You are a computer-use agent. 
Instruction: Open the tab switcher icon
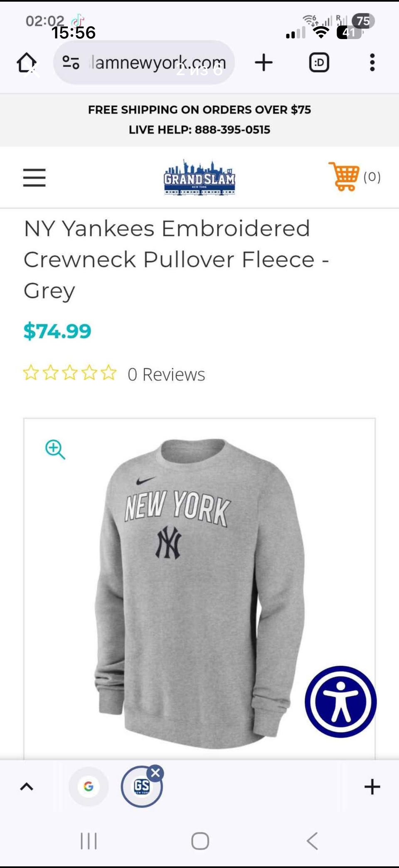(319, 62)
